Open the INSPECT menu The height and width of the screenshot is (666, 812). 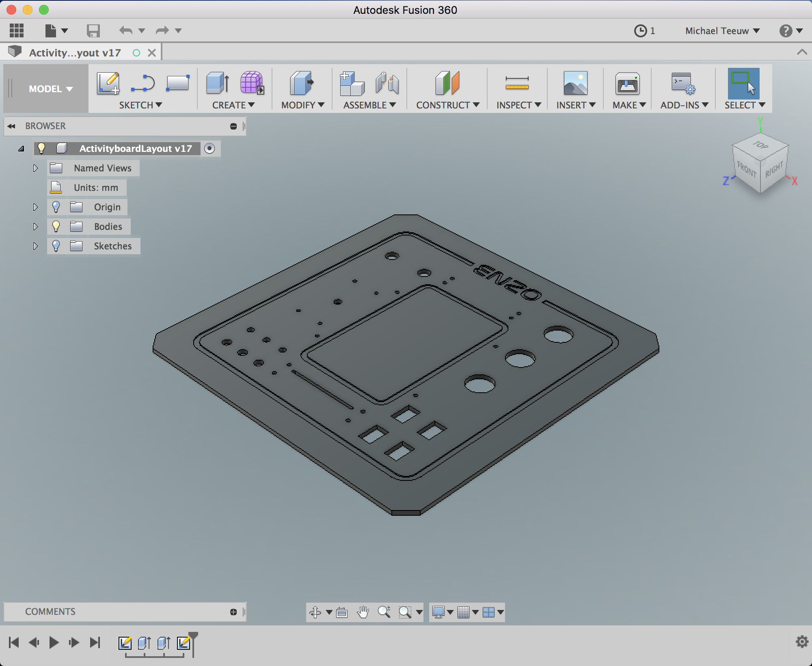518,105
